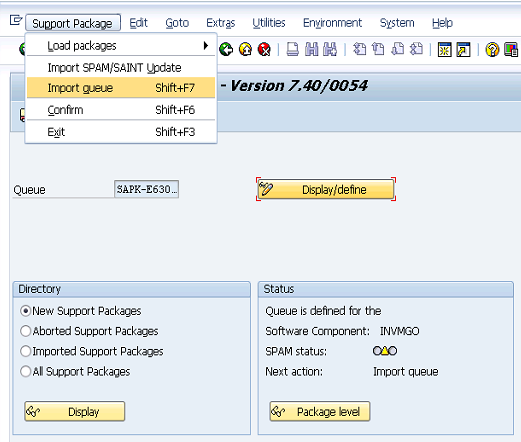Click the First Page icon
This screenshot has height=442, width=521.
pos(360,49)
